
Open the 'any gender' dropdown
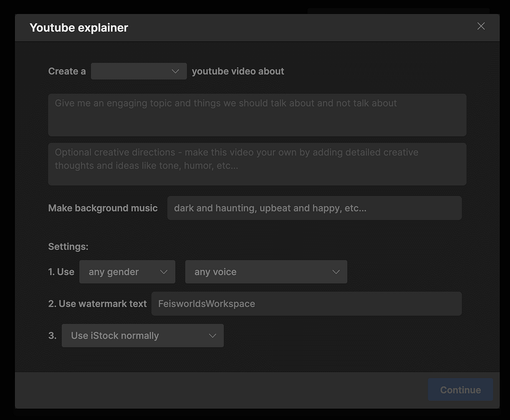pyautogui.click(x=127, y=272)
